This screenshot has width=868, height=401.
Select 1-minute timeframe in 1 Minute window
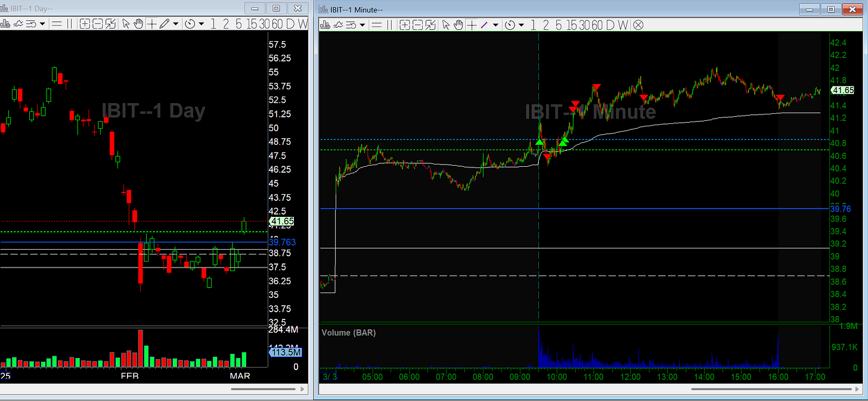[532, 24]
